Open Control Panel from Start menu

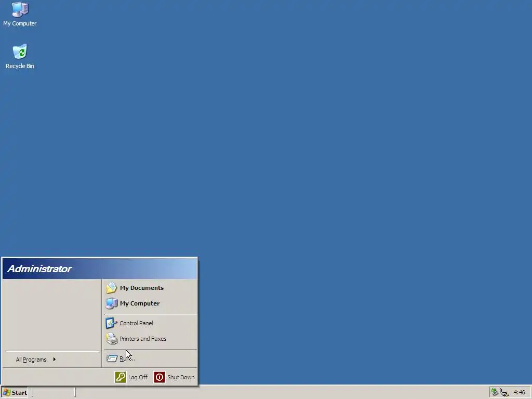click(x=150, y=323)
